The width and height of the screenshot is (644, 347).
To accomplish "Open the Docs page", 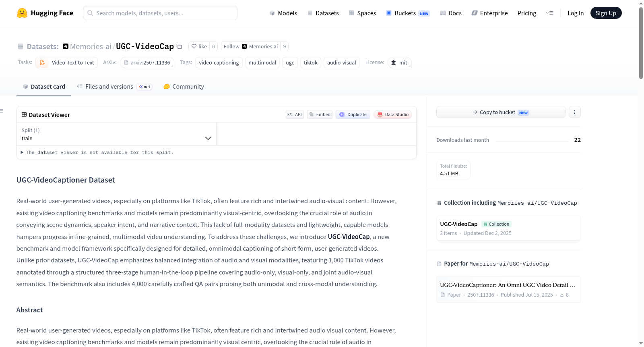I will coord(451,13).
